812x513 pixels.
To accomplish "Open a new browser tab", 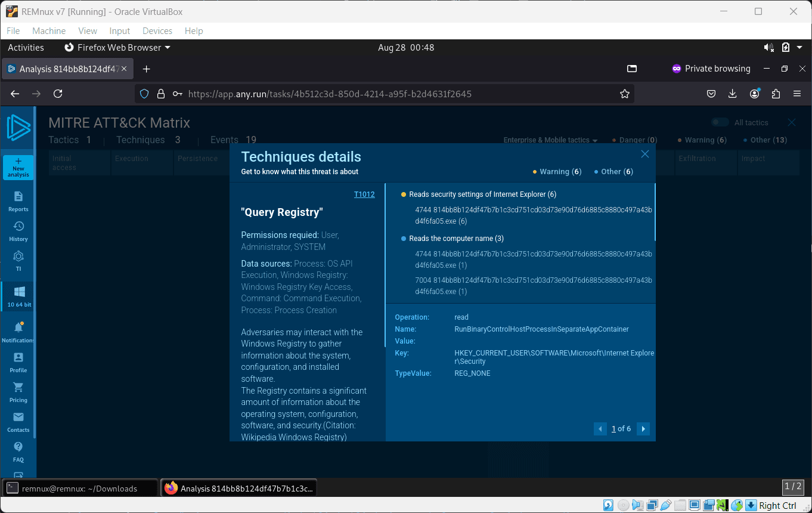I will pyautogui.click(x=146, y=69).
